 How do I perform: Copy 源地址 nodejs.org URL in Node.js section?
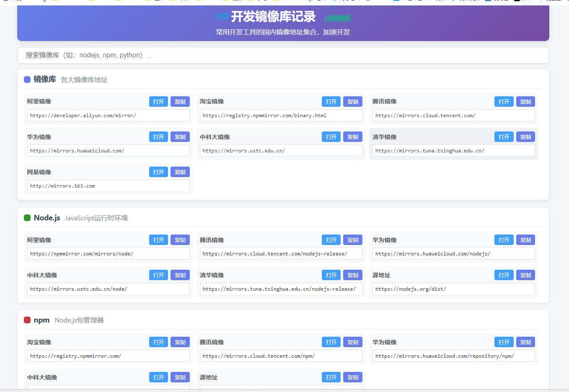525,275
